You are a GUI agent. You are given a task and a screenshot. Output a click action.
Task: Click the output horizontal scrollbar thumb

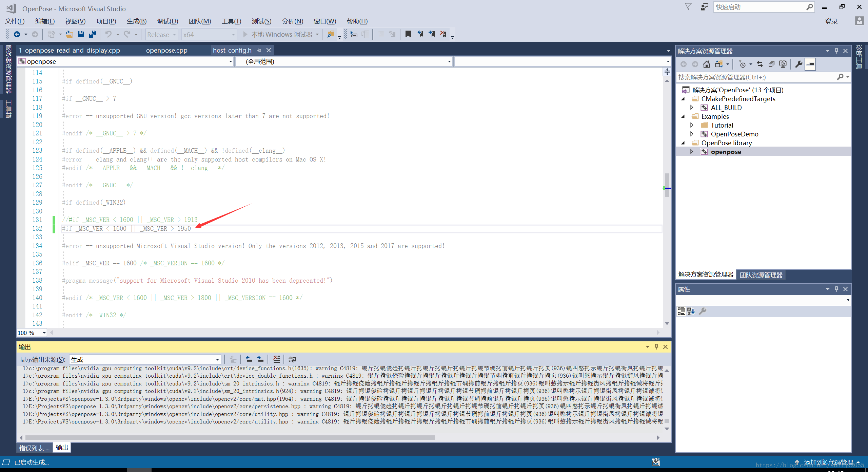click(x=230, y=438)
